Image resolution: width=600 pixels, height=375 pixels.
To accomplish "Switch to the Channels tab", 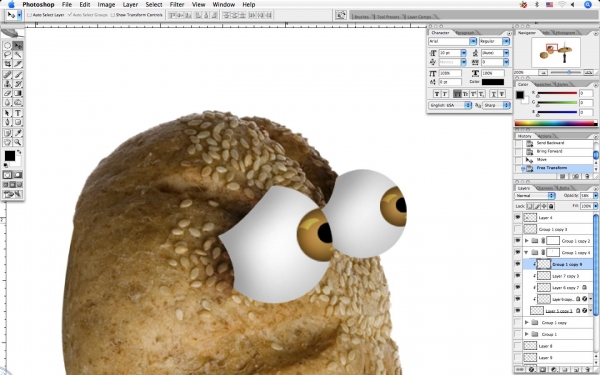I will pyautogui.click(x=545, y=188).
